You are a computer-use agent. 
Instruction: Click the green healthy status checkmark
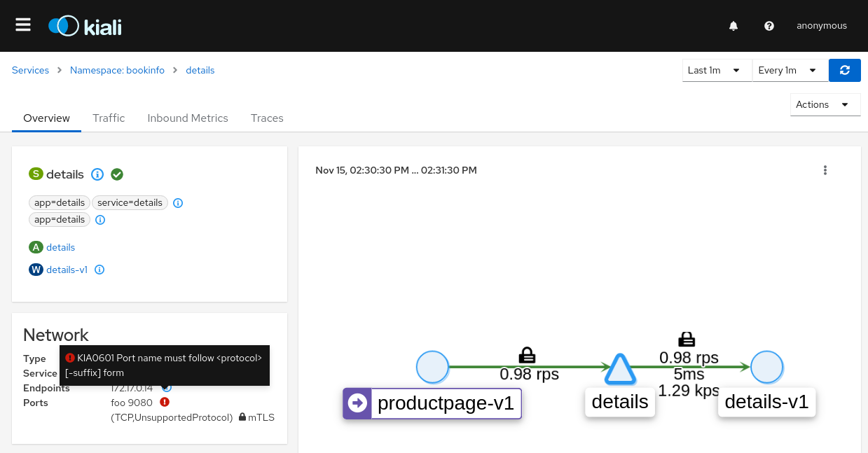(117, 174)
